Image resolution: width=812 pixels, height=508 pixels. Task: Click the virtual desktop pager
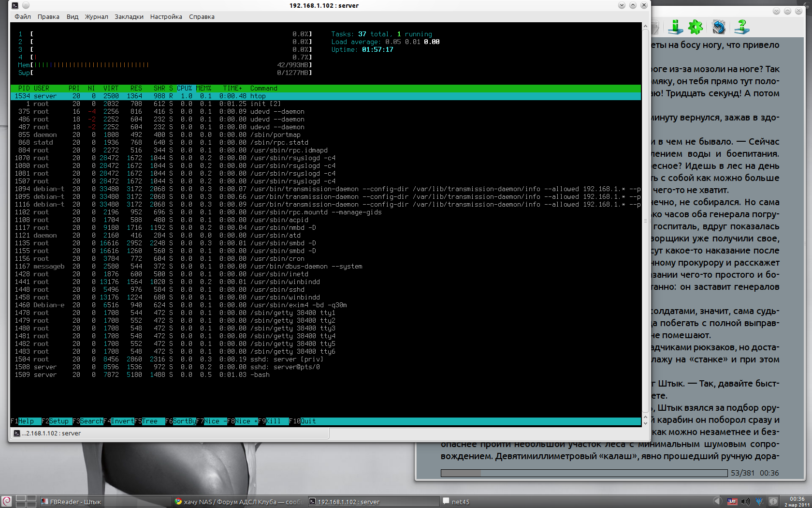[x=26, y=502]
